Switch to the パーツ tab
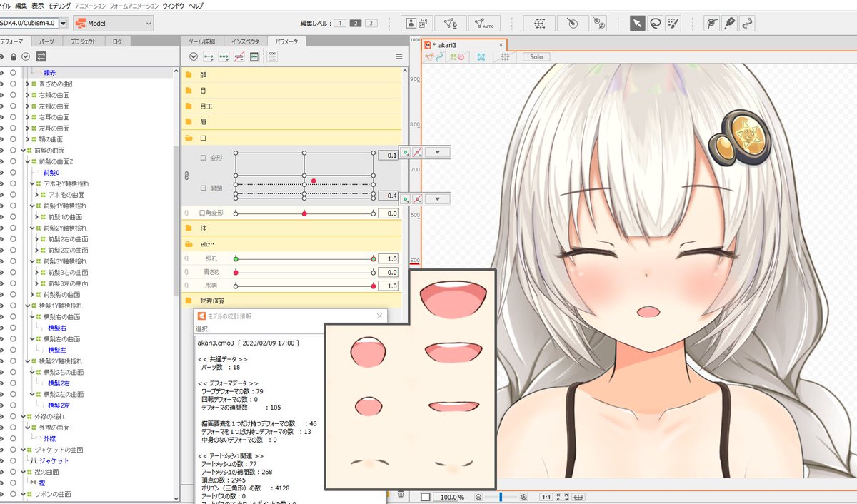The image size is (857, 504). point(46,41)
